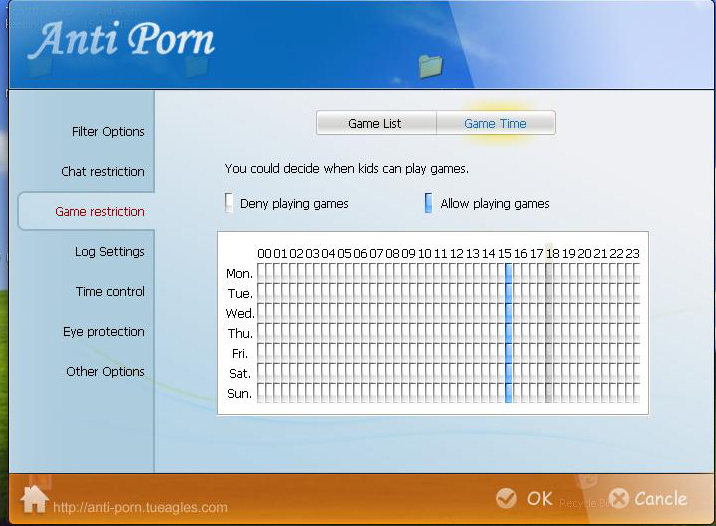Click the Sun. row label
This screenshot has width=716, height=526.
pyautogui.click(x=239, y=394)
